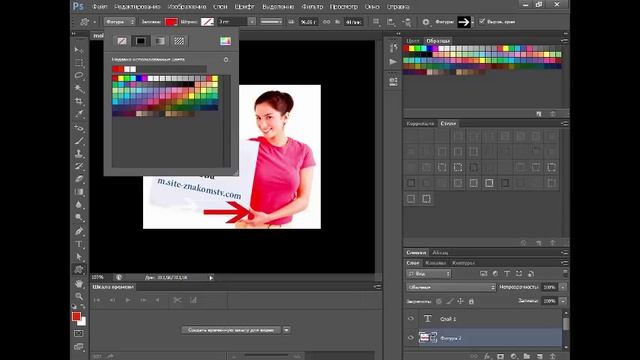This screenshot has height=360, width=640.
Task: Open stroke line style dropdown
Action: pyautogui.click(x=271, y=22)
